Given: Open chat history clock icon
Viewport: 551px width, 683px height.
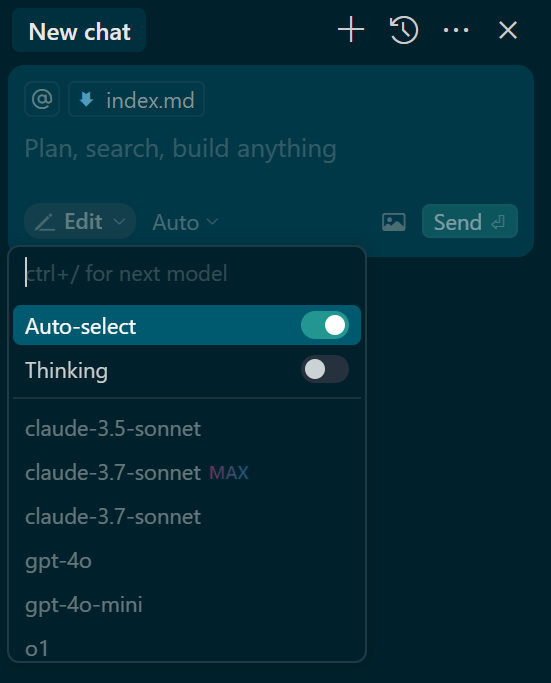Looking at the screenshot, I should pyautogui.click(x=404, y=30).
